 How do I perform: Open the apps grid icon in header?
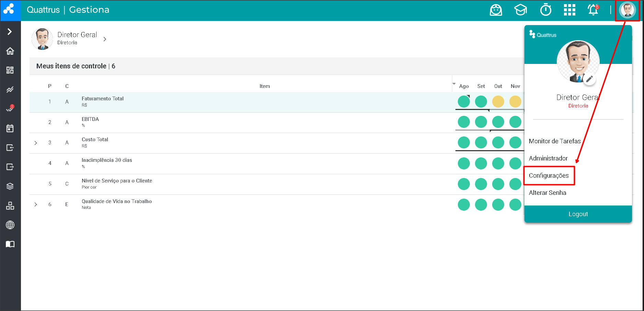(569, 10)
